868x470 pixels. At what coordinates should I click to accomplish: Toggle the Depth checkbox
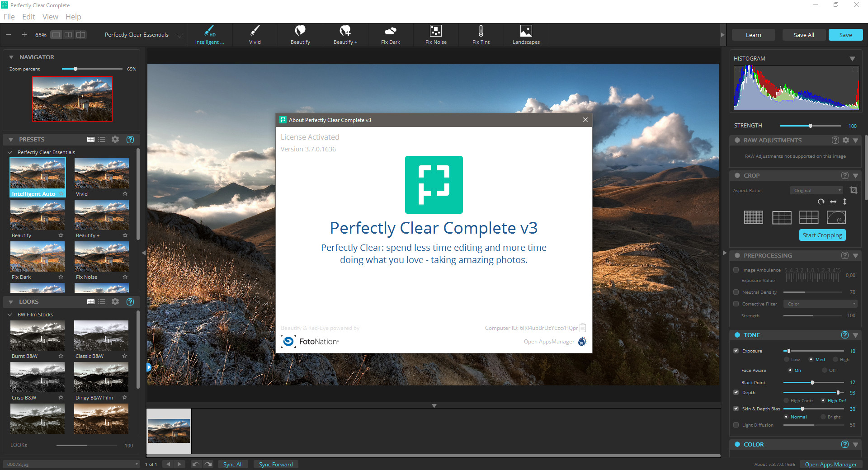coord(736,392)
